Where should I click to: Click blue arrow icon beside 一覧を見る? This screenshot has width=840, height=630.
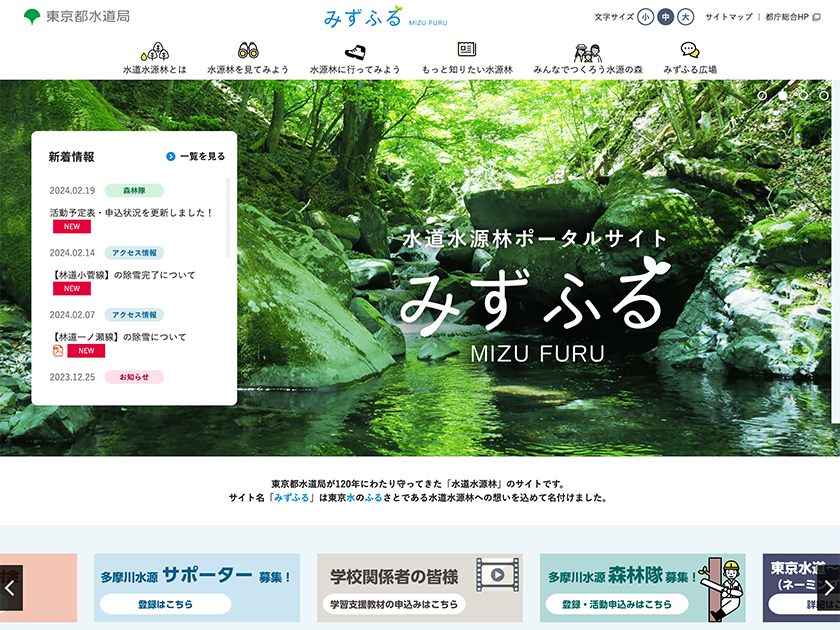click(170, 156)
